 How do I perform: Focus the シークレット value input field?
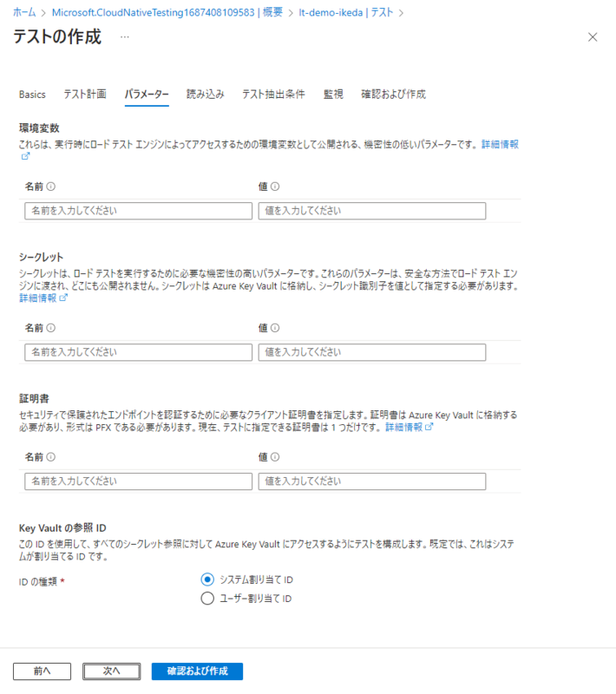[x=372, y=352]
